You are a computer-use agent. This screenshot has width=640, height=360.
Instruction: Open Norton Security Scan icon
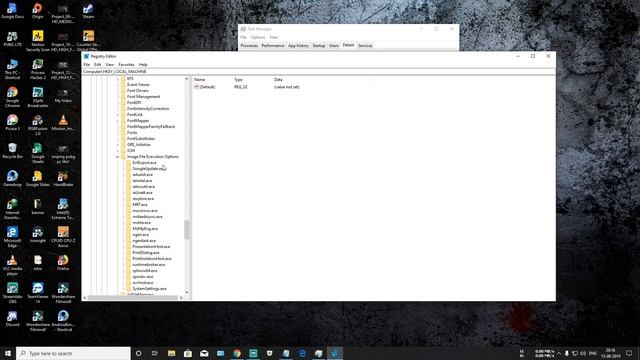pos(38,41)
